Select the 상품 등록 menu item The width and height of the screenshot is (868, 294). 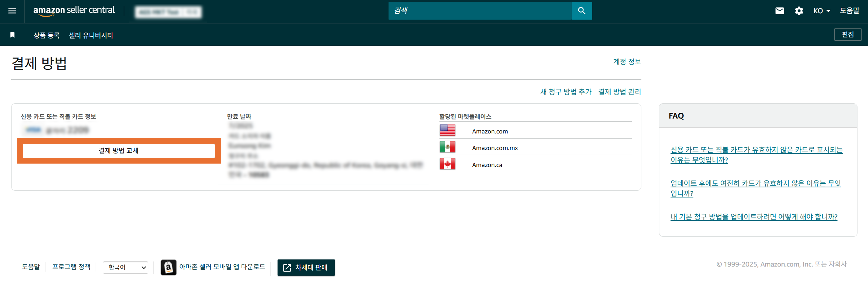pyautogui.click(x=47, y=35)
